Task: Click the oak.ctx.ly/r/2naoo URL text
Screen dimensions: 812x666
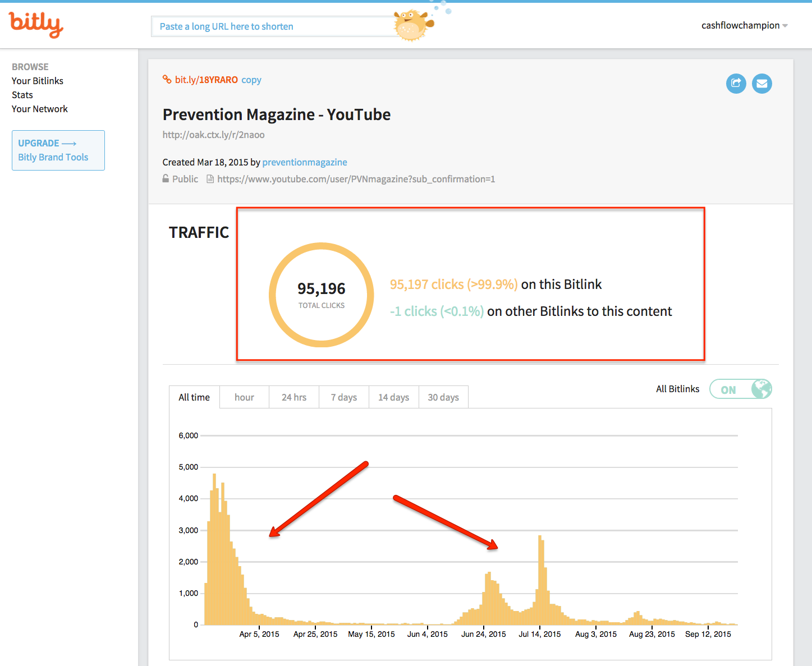Action: (214, 135)
